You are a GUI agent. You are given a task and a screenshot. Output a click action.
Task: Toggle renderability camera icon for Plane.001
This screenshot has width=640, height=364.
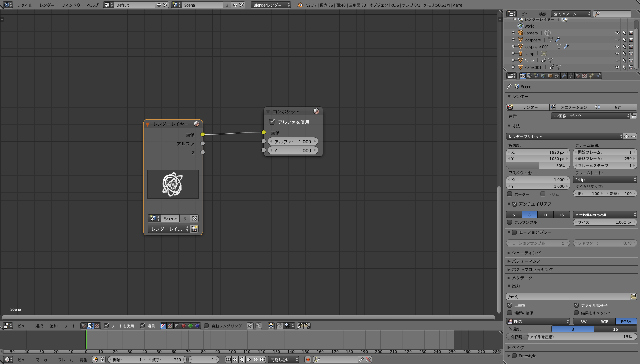pyautogui.click(x=631, y=67)
